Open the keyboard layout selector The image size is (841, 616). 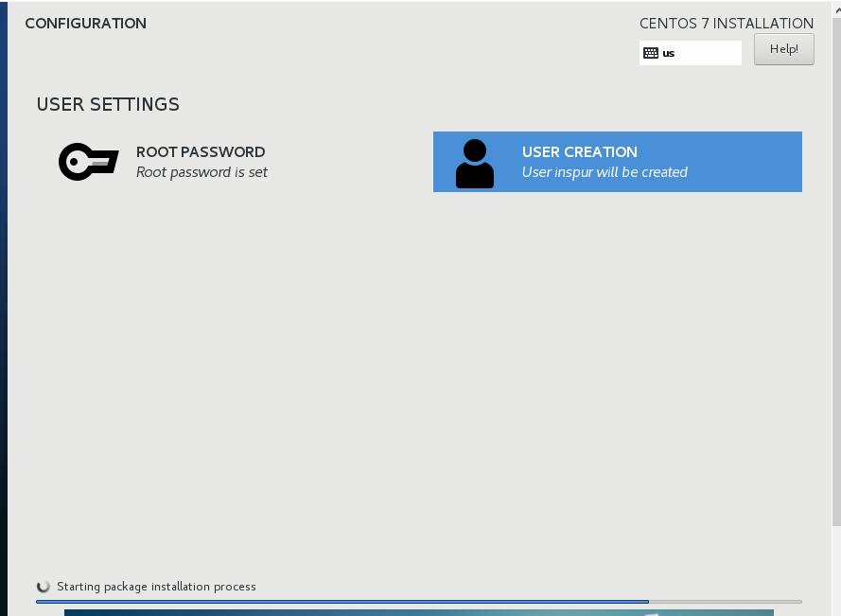coord(691,53)
